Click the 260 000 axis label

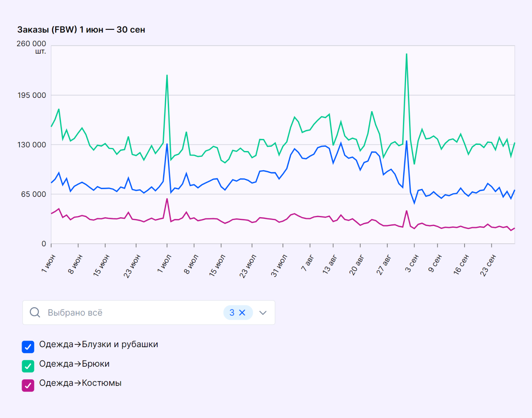[31, 43]
